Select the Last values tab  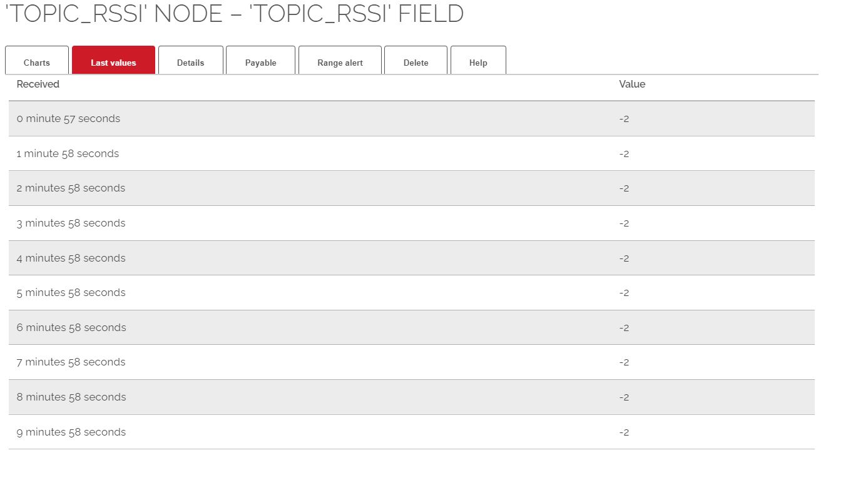coord(113,63)
